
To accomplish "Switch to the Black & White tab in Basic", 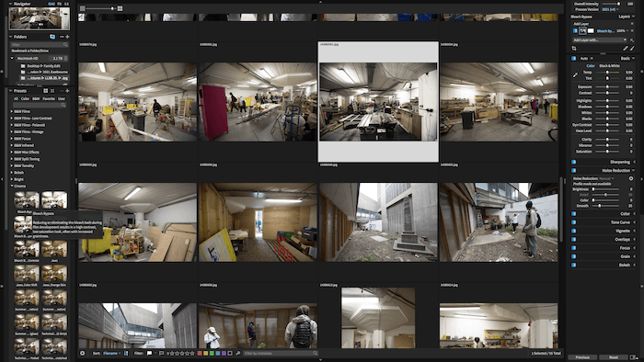I will tap(609, 65).
